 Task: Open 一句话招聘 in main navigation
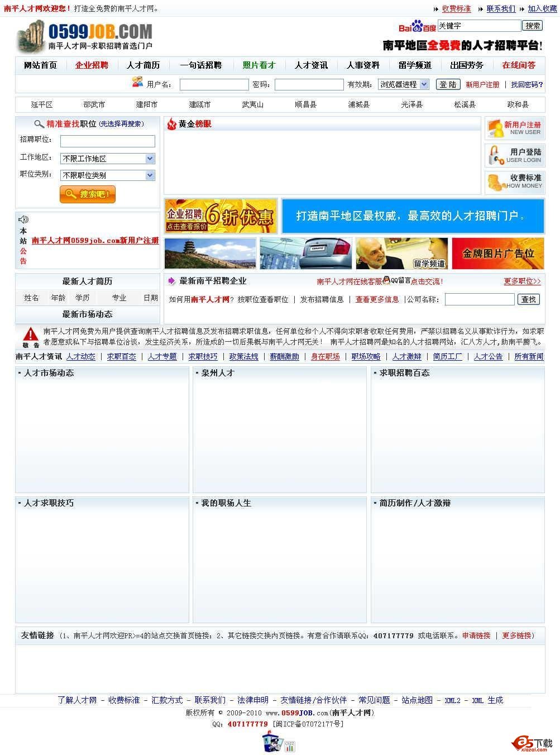pos(200,65)
